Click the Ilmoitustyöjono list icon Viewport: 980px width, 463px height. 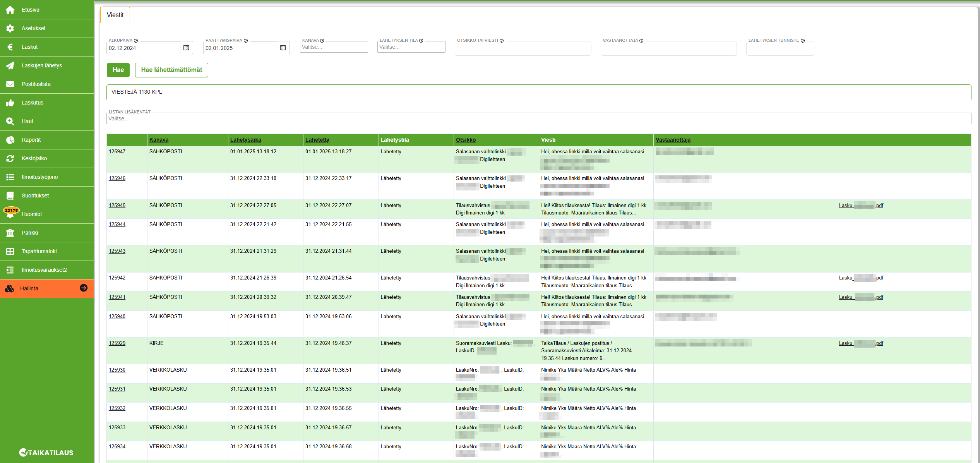[10, 177]
